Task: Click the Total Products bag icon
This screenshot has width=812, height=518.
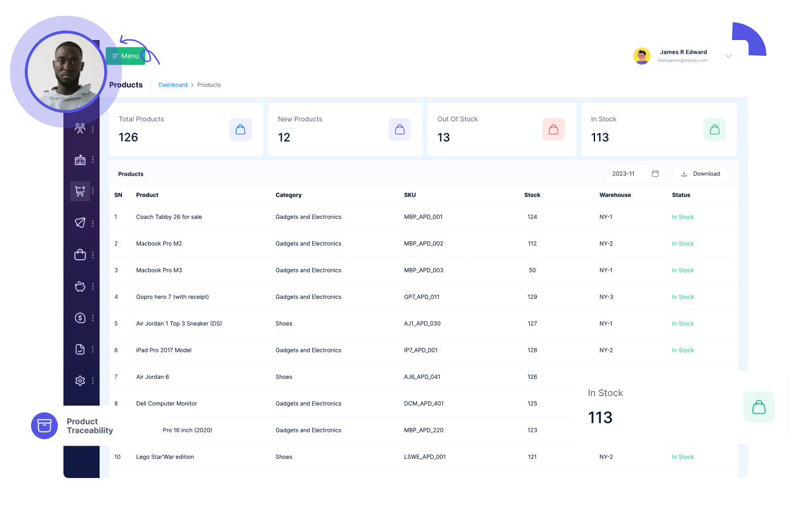Action: click(x=240, y=129)
